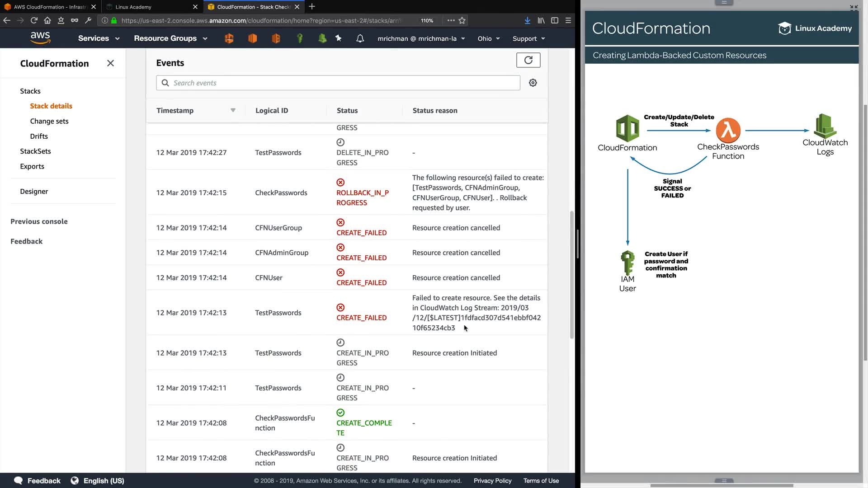Open browser downloads arrow
Image resolution: width=868 pixels, height=488 pixels.
(527, 20)
